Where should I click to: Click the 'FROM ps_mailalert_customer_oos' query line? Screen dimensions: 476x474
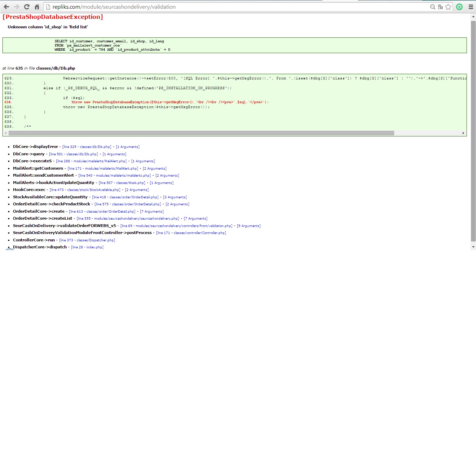[x=88, y=45]
